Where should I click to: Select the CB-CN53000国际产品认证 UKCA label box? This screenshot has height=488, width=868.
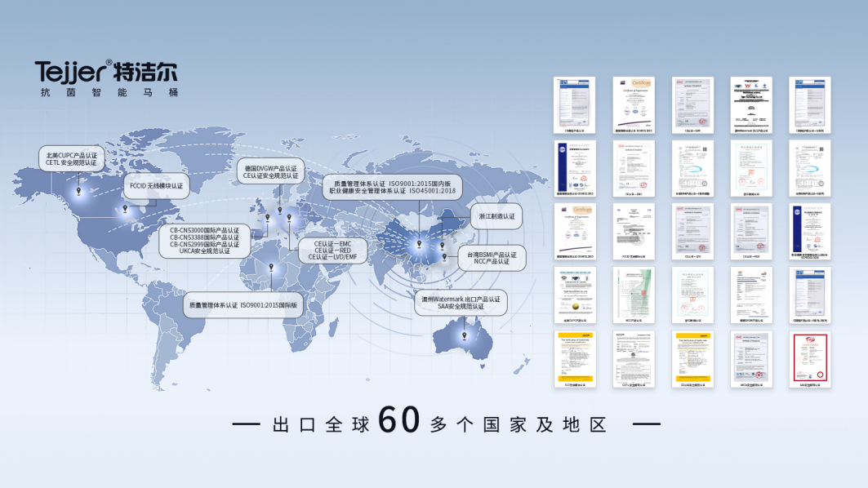[x=205, y=241]
